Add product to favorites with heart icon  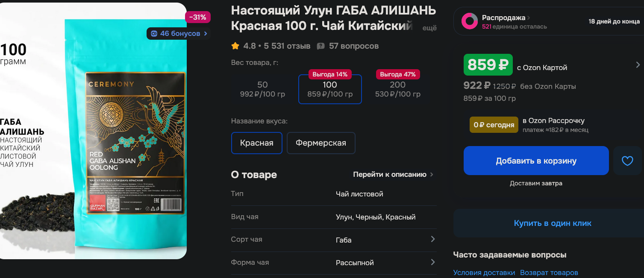coord(627,161)
